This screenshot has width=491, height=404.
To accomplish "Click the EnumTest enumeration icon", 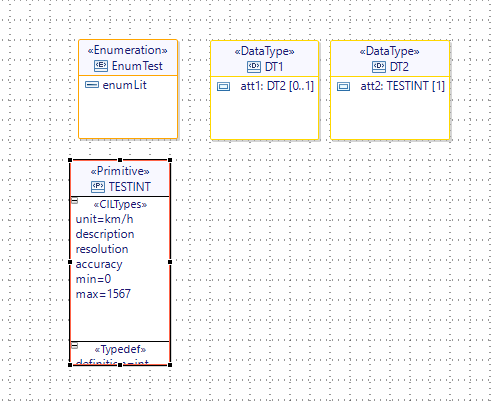I will point(101,66).
